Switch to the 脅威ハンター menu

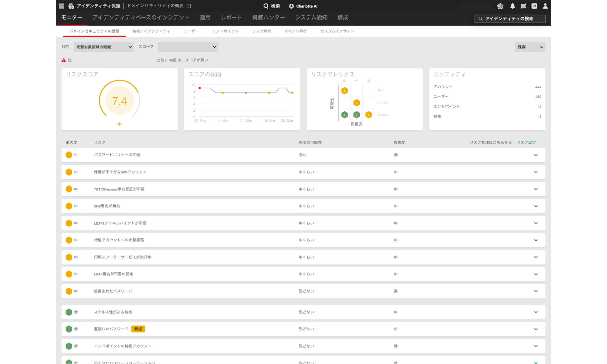click(x=268, y=17)
